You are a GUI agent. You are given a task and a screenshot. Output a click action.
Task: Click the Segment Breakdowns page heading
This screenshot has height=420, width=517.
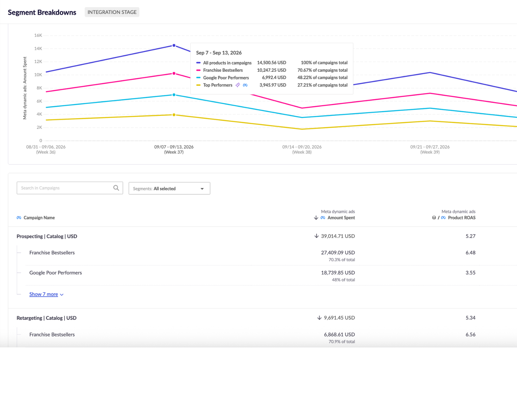[42, 13]
